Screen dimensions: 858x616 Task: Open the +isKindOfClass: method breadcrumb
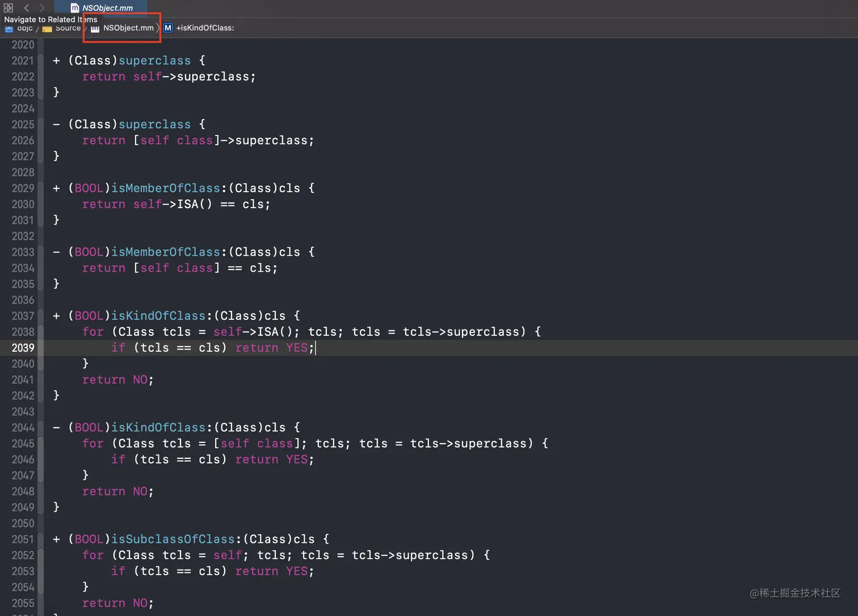click(x=205, y=28)
